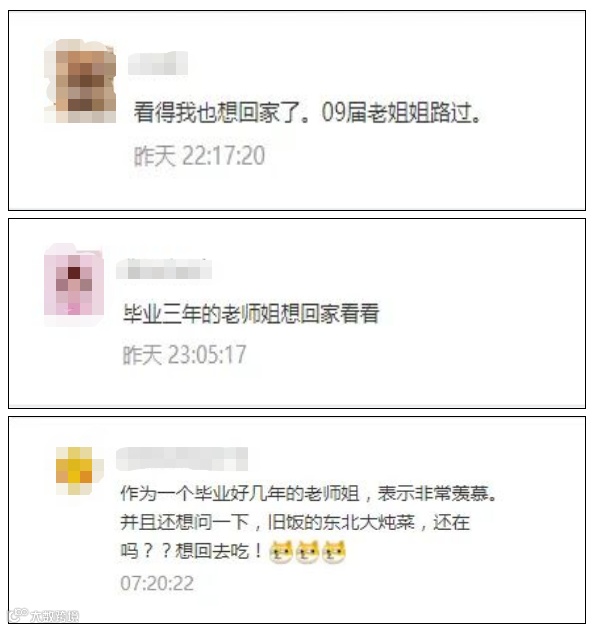Open the blurred username of the first commenter
This screenshot has height=629, width=595.
(x=158, y=63)
